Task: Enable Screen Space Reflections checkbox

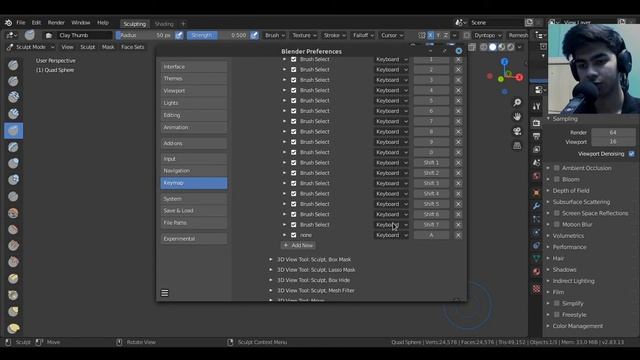Action: click(x=556, y=213)
